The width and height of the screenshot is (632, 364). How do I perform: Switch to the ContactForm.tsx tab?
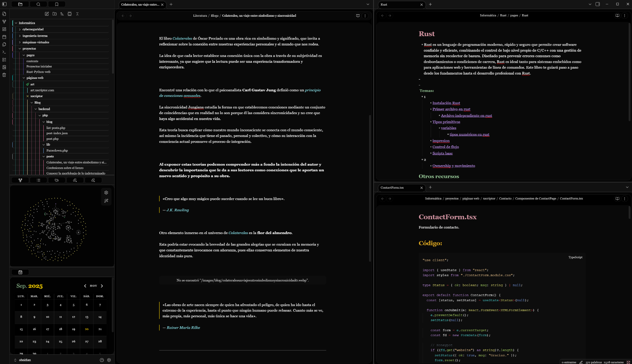pyautogui.click(x=392, y=188)
